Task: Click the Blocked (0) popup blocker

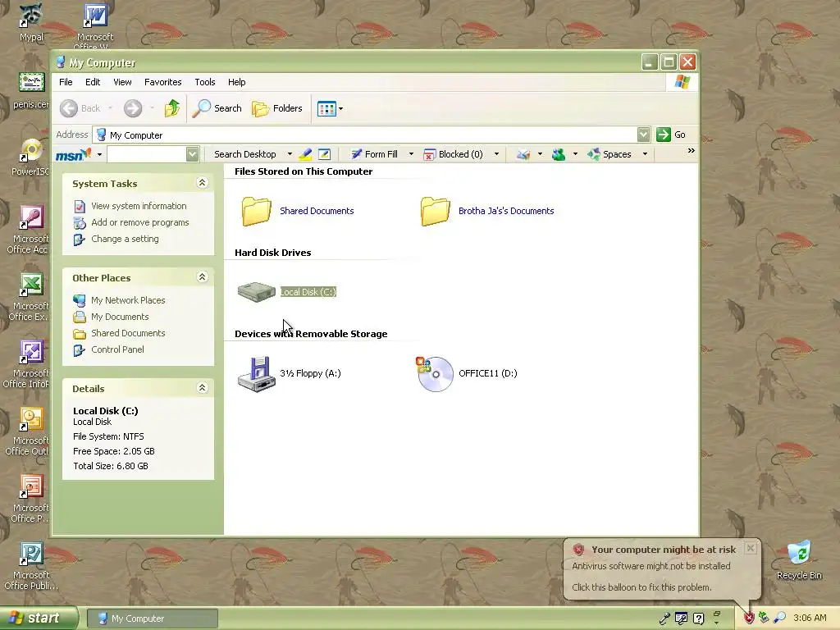Action: point(453,154)
